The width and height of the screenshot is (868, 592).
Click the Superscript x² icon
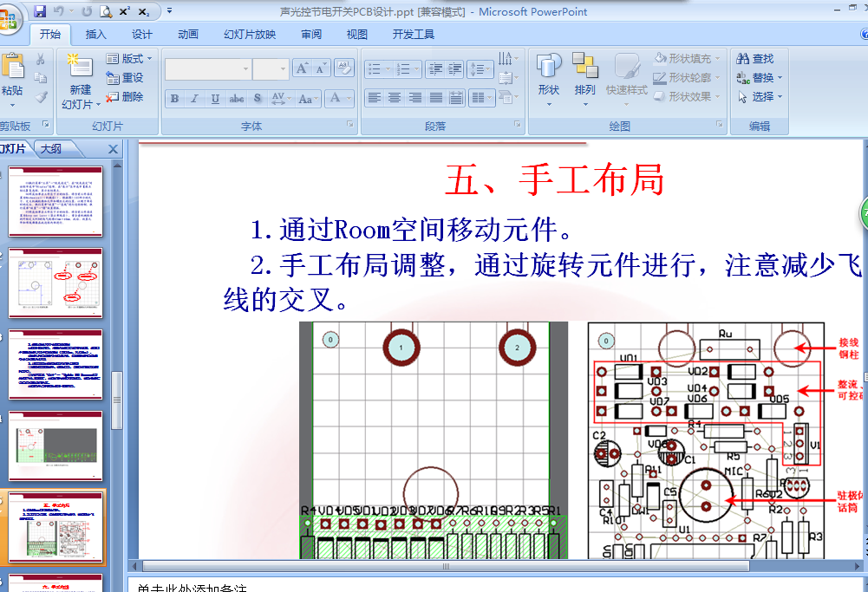[125, 11]
